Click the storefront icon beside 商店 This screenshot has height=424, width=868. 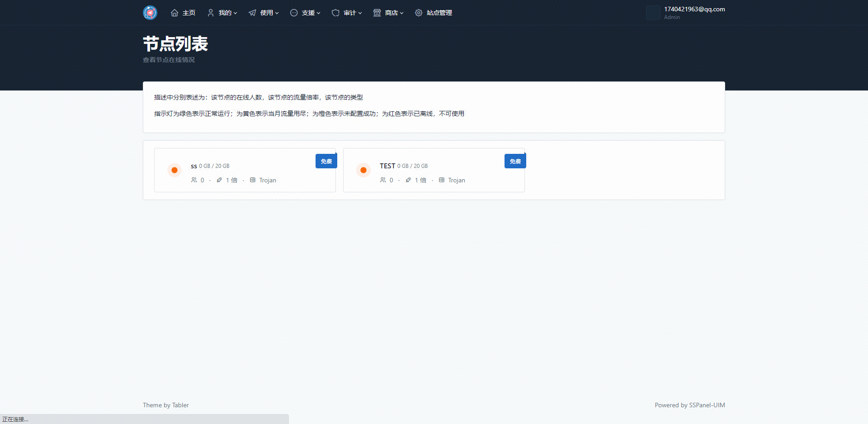click(x=377, y=13)
